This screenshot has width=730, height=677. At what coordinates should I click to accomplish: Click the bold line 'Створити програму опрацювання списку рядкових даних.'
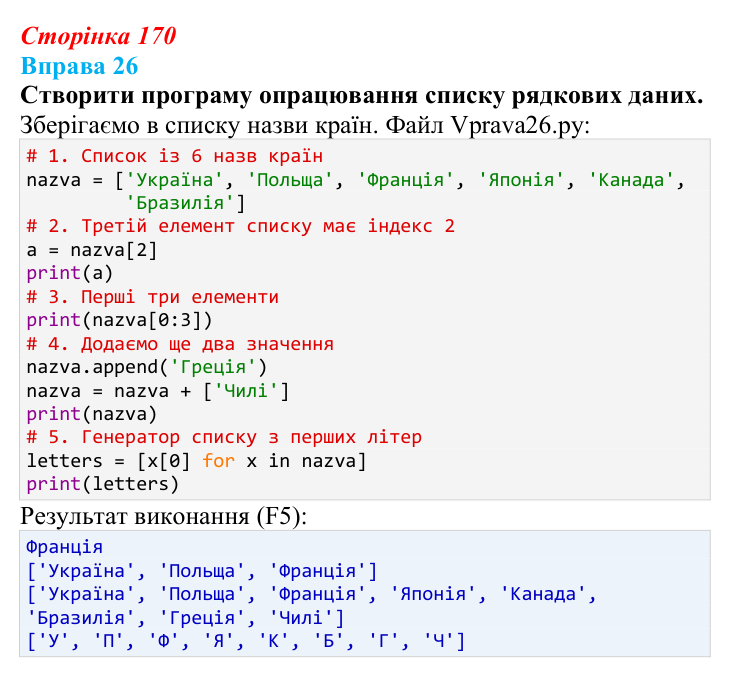coord(362,95)
